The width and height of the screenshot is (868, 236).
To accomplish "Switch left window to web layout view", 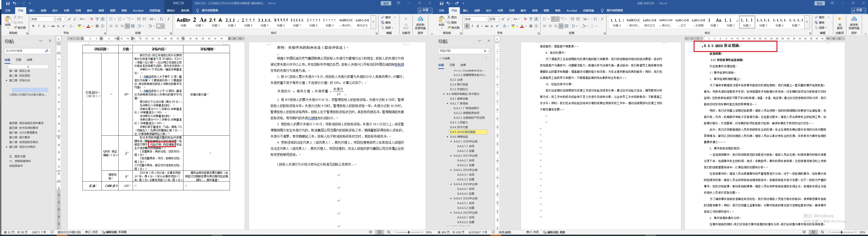I will tap(388, 232).
